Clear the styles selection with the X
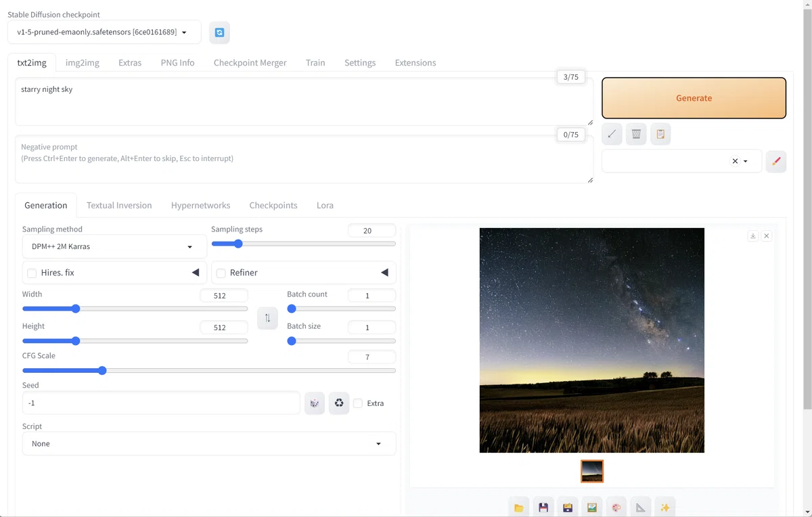The height and width of the screenshot is (517, 812). (735, 161)
